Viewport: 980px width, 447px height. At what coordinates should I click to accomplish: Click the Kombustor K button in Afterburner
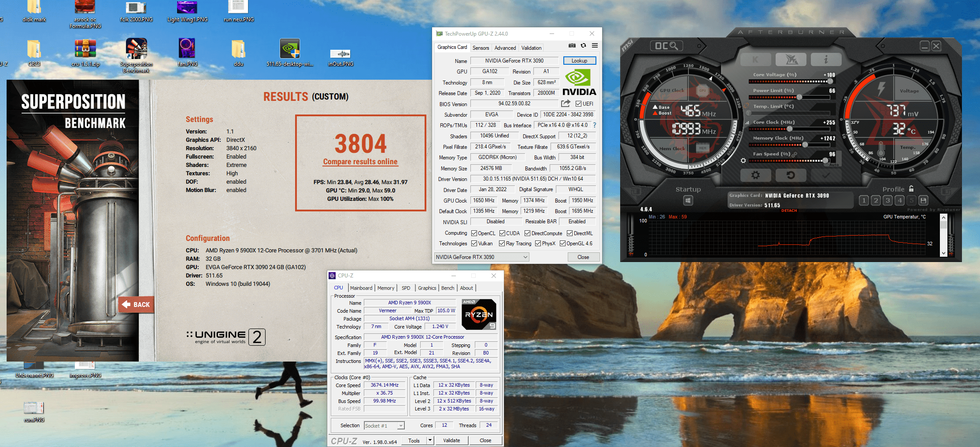coord(755,59)
